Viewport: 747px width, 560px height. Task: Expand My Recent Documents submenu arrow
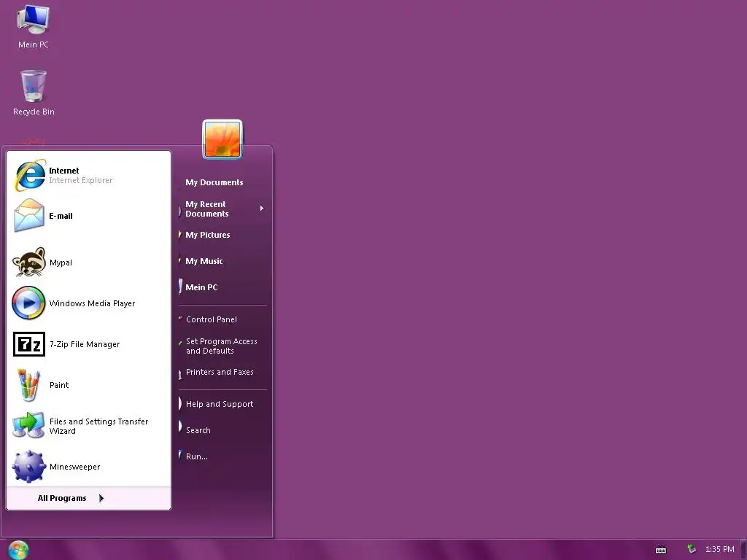tap(262, 208)
